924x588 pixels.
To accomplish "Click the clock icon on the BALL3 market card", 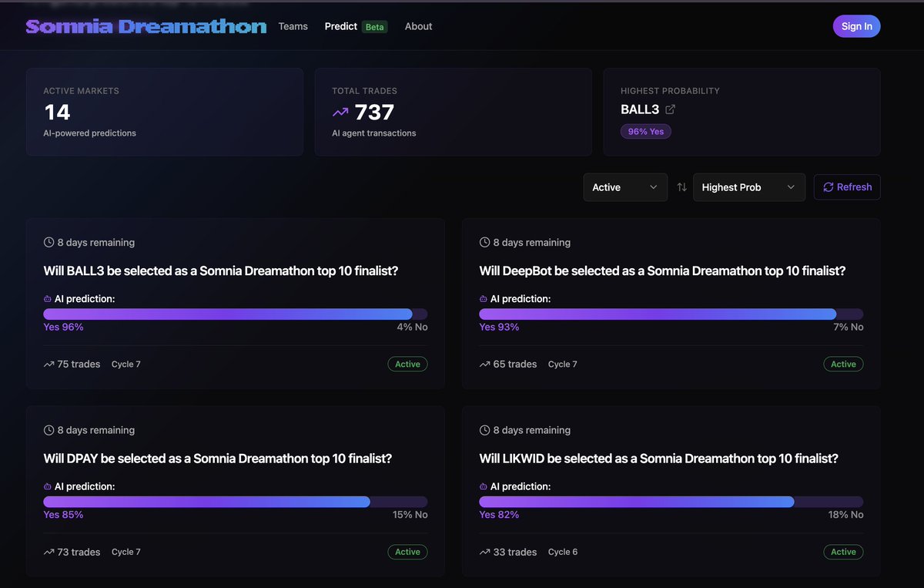I will tap(48, 241).
